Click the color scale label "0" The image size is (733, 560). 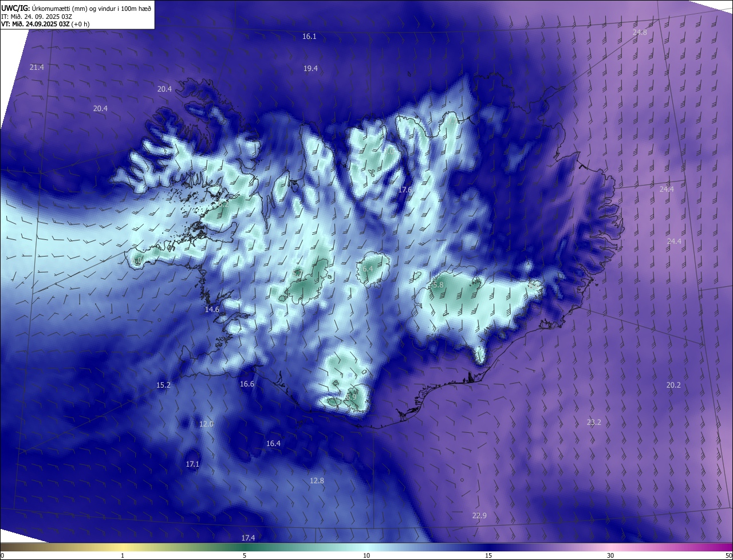click(x=2, y=555)
